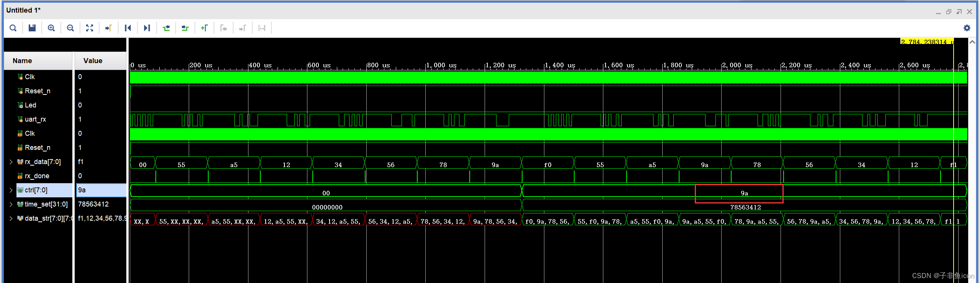Restore the waveform window

(x=949, y=12)
